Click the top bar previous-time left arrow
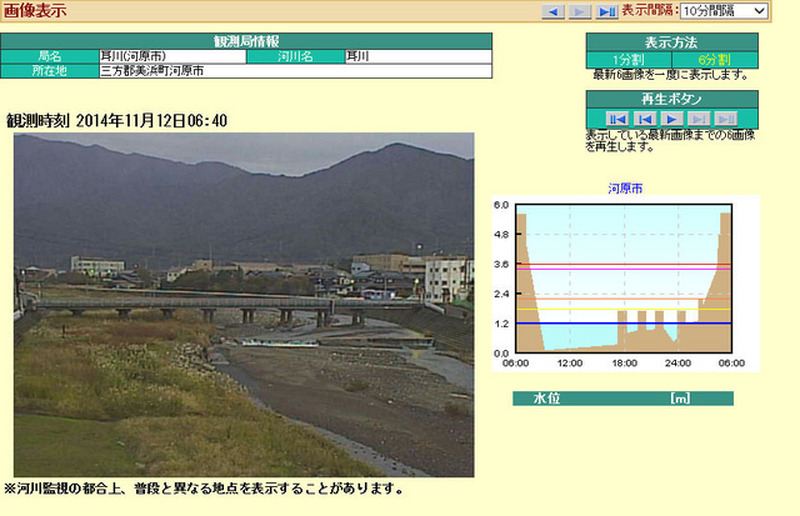The height and width of the screenshot is (516, 800). point(553,11)
